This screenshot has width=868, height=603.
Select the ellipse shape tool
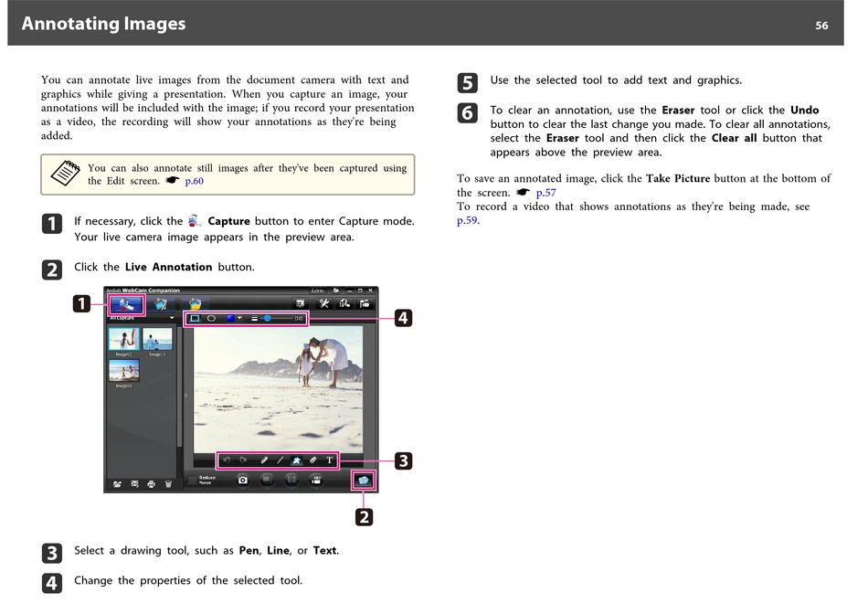(x=211, y=318)
